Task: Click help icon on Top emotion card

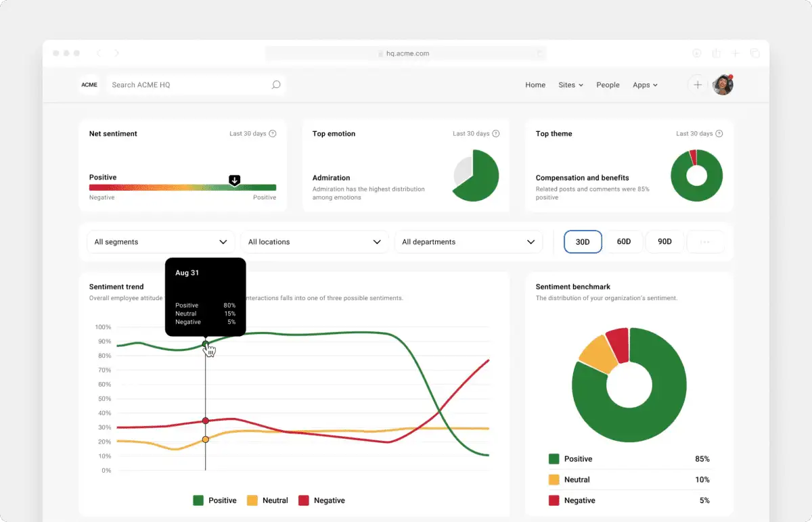Action: 496,134
